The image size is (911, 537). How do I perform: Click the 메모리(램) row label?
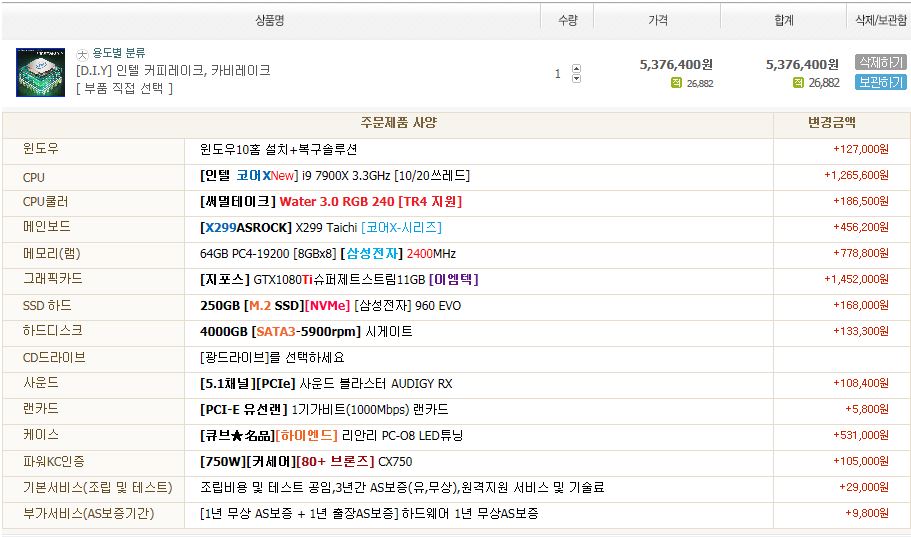[x=52, y=253]
